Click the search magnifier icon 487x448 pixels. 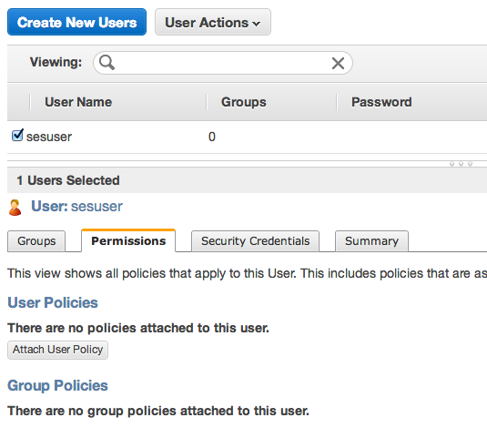[107, 63]
